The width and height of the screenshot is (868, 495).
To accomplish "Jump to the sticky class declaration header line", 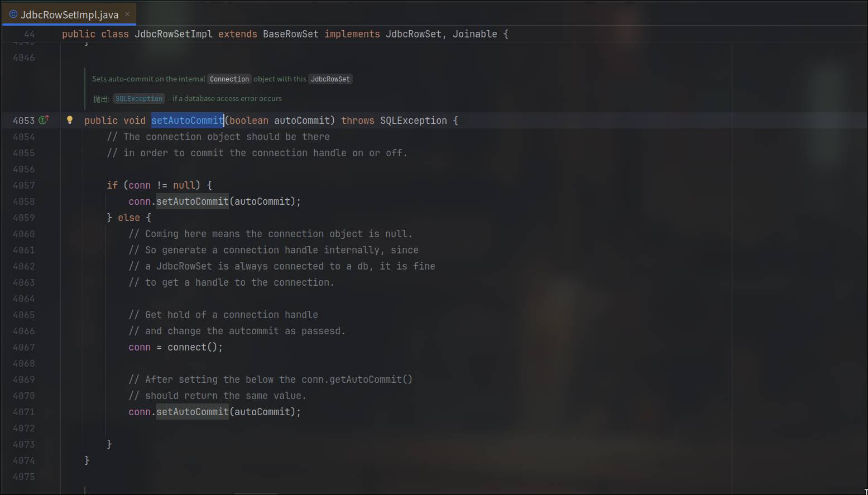I will pos(285,34).
